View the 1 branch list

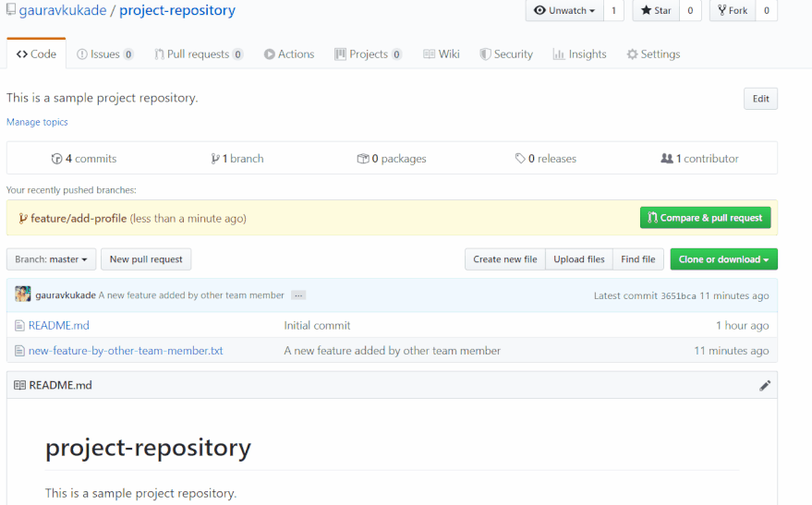pos(237,159)
